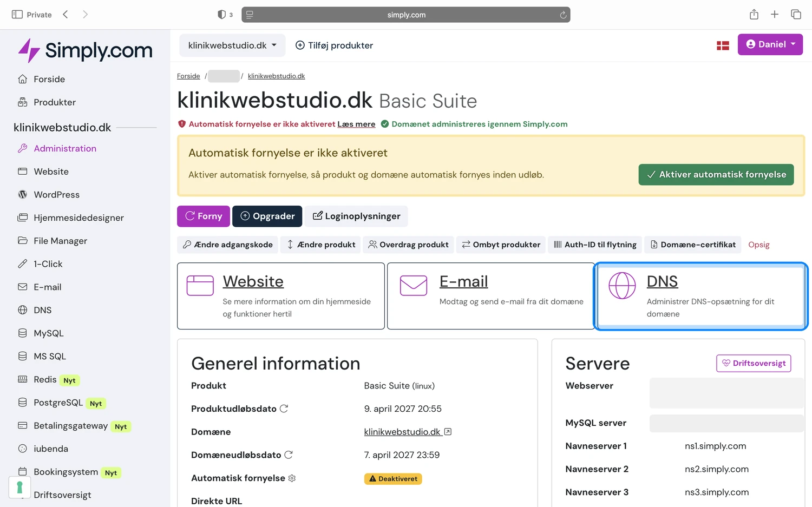Open Domæne-certifikat
The width and height of the screenshot is (812, 507).
pos(693,245)
